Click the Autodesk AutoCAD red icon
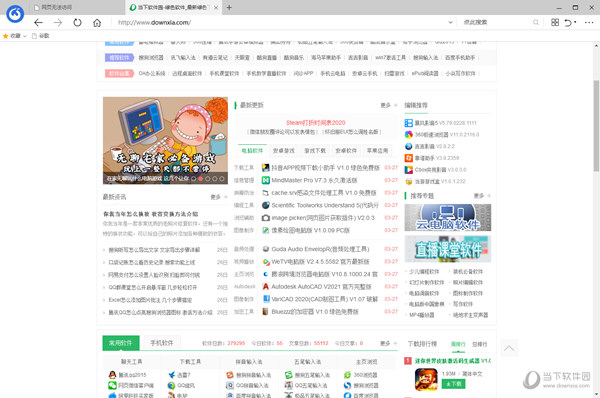 [266, 286]
